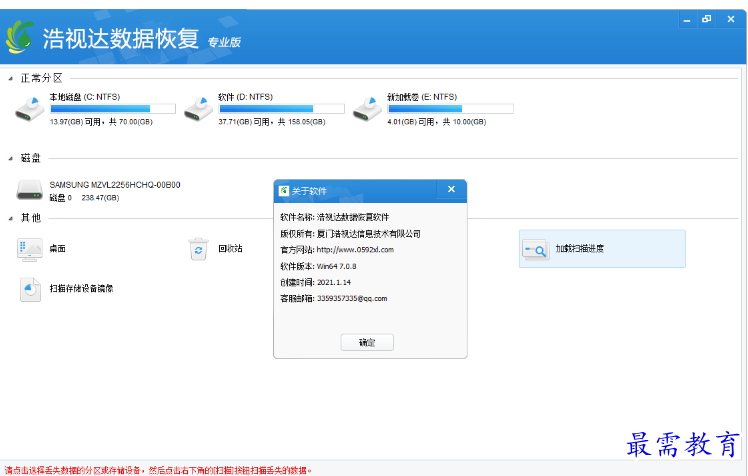Click the D: drive usage bar
Viewport: 748px width, 476px height.
[x=281, y=109]
